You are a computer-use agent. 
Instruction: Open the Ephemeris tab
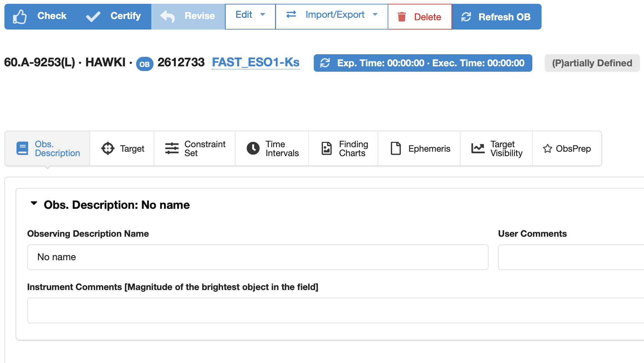[419, 148]
